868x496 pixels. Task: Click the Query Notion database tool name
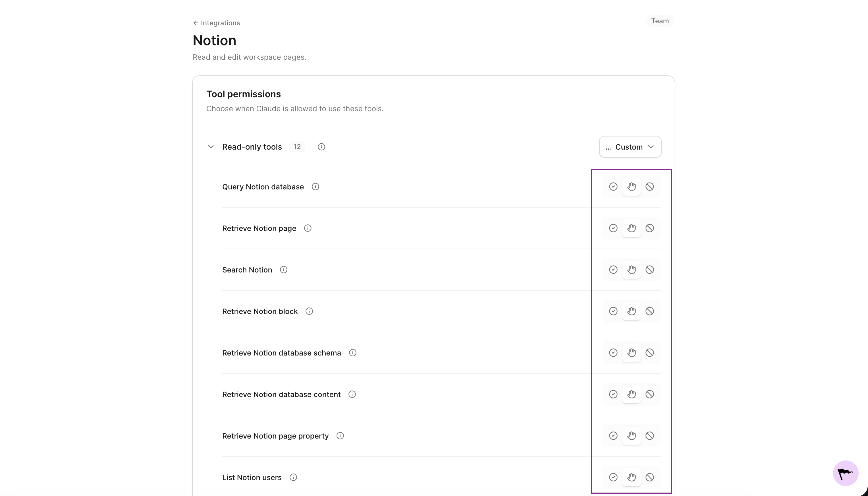263,187
